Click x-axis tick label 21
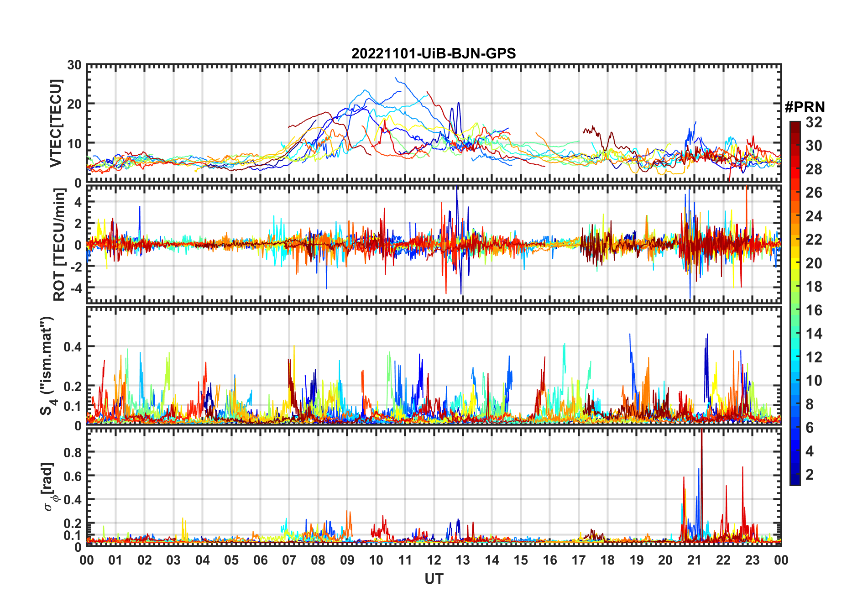The image size is (868, 607). (694, 560)
